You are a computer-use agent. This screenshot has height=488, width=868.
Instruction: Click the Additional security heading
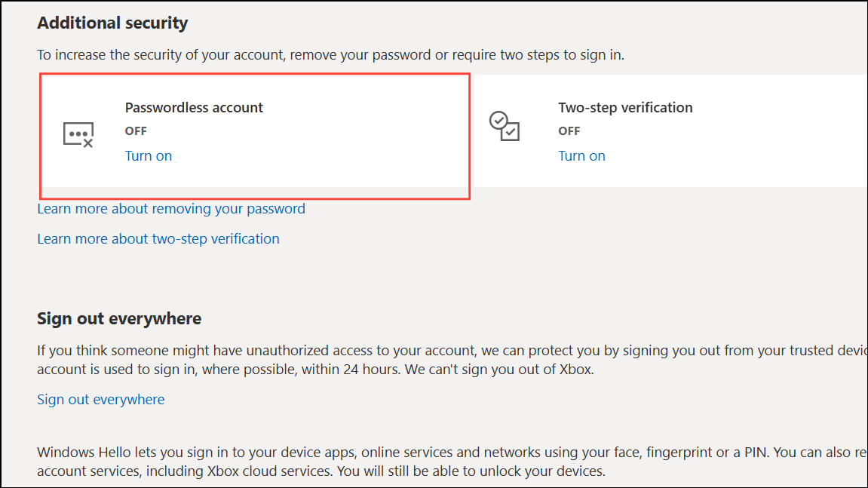(112, 23)
